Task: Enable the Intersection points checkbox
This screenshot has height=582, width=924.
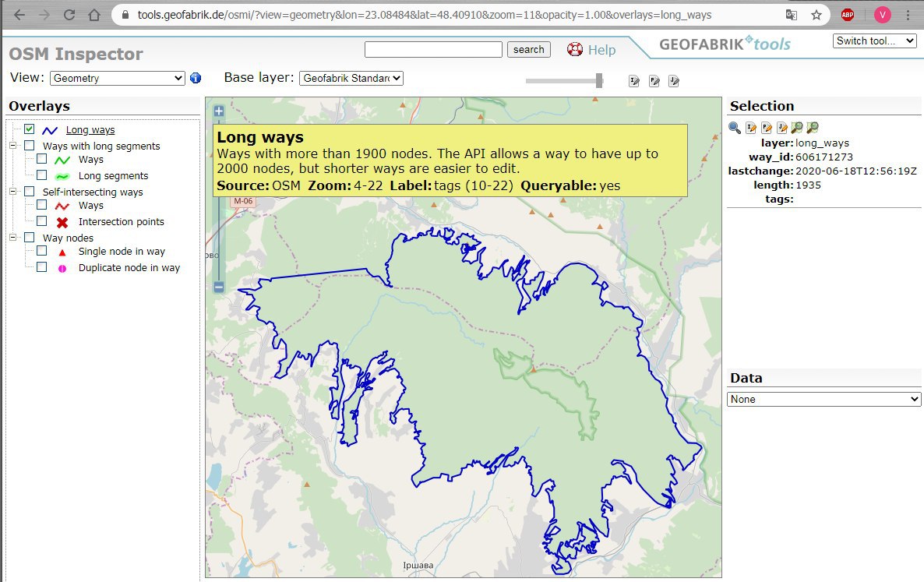Action: [42, 221]
